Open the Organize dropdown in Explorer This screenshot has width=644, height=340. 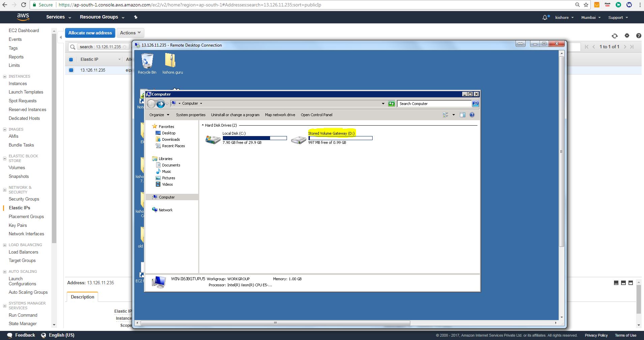(x=159, y=115)
